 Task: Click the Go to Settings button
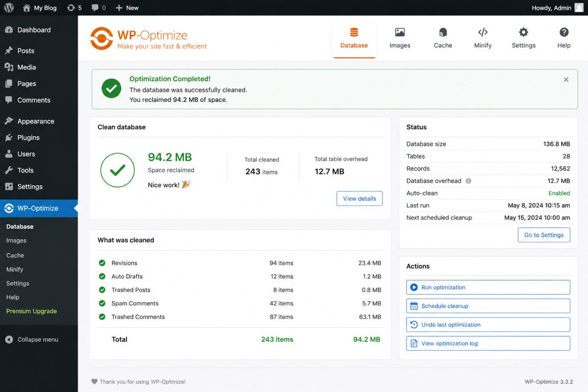544,235
